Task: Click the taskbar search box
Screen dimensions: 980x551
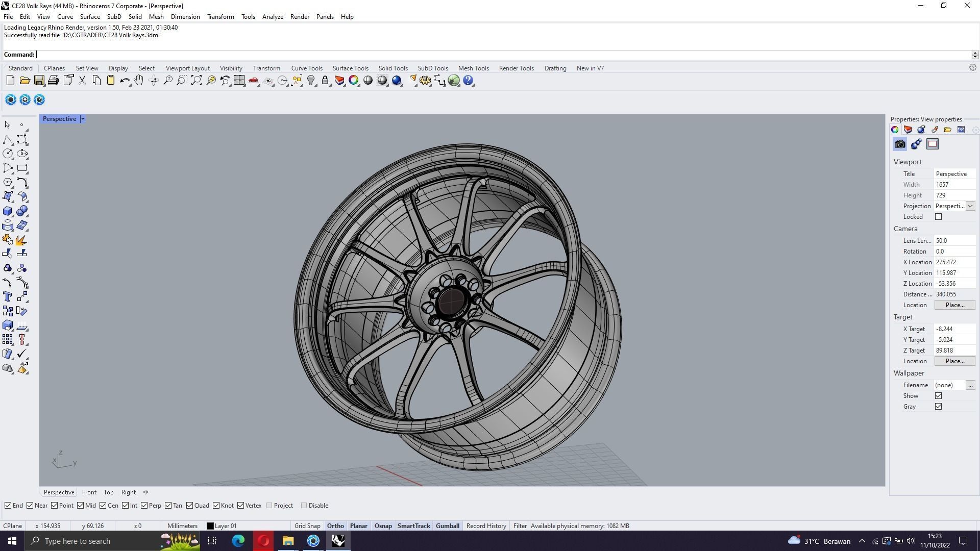Action: [112, 541]
